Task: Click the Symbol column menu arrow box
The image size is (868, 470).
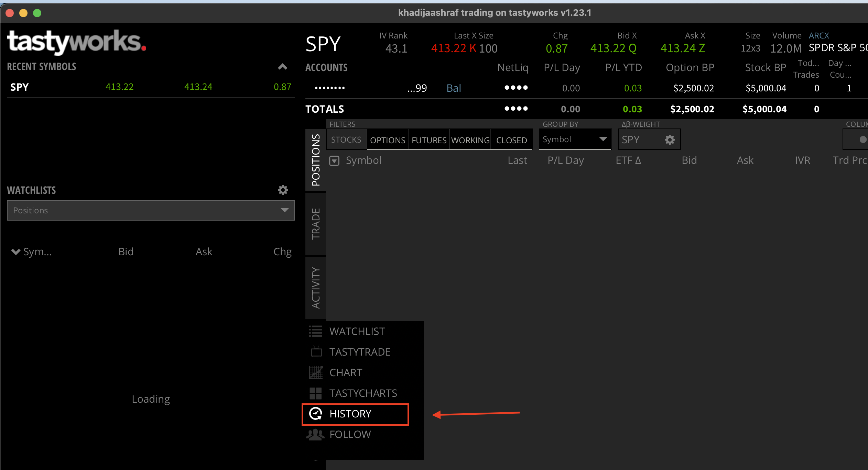Action: (x=334, y=160)
